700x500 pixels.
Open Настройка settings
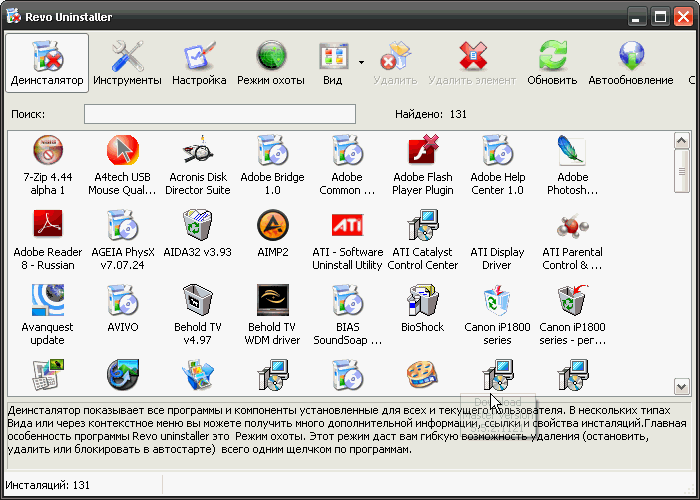pos(199,63)
